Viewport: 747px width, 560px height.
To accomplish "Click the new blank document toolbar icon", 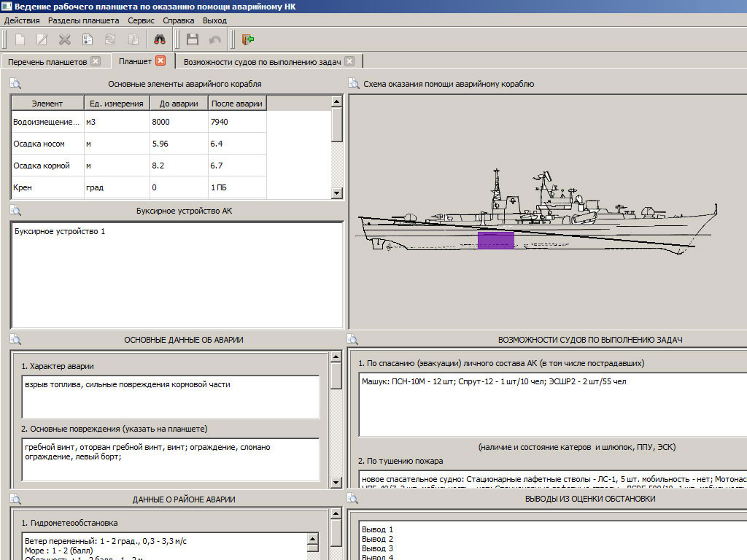I will [20, 39].
